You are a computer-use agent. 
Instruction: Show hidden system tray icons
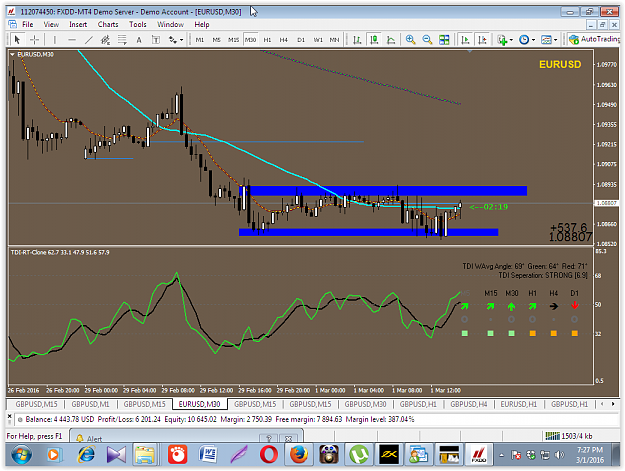point(501,455)
